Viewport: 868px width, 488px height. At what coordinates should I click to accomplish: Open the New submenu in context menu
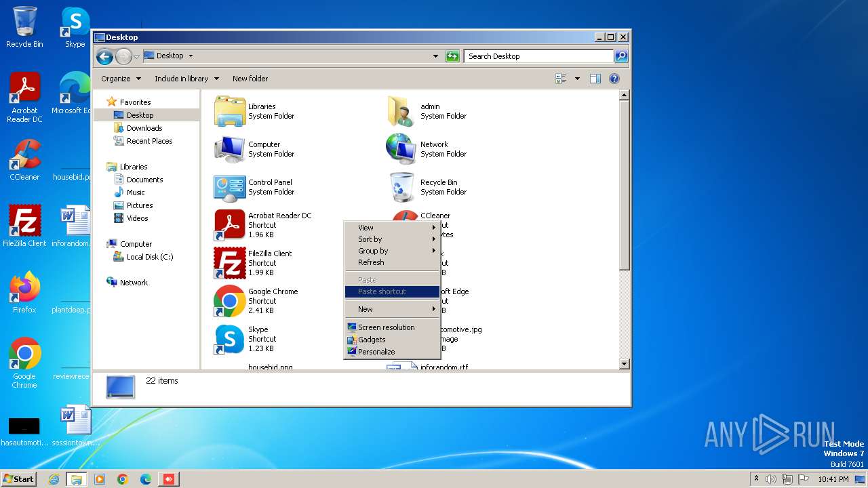392,309
